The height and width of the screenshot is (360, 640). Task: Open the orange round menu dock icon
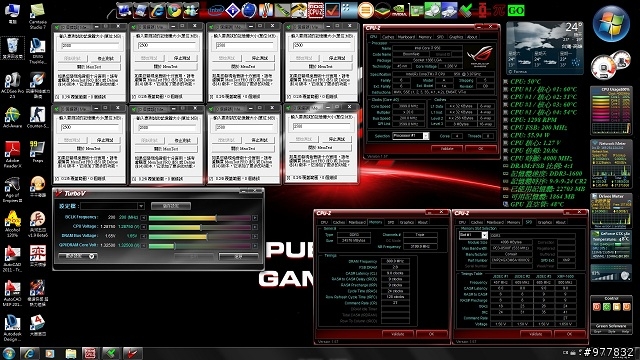pyautogui.click(x=366, y=11)
